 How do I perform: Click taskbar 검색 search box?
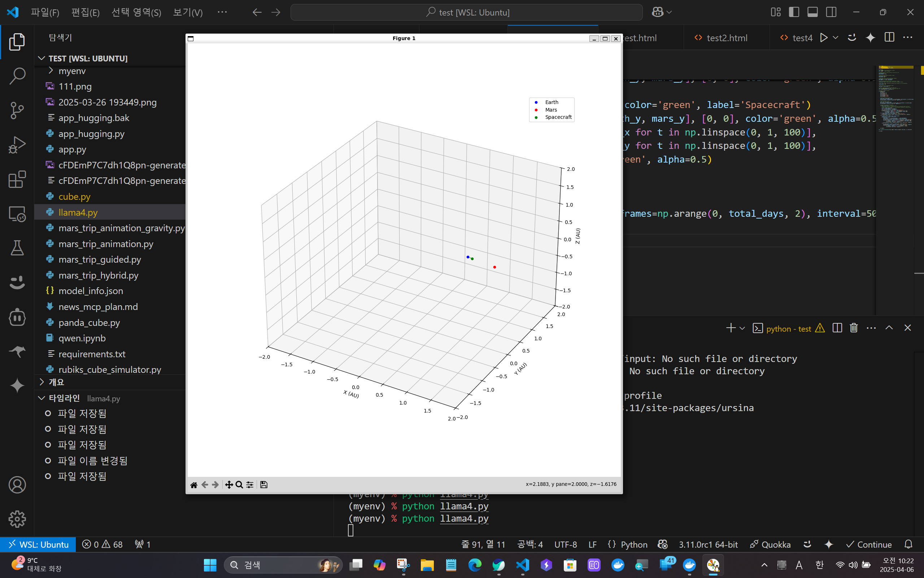(283, 565)
